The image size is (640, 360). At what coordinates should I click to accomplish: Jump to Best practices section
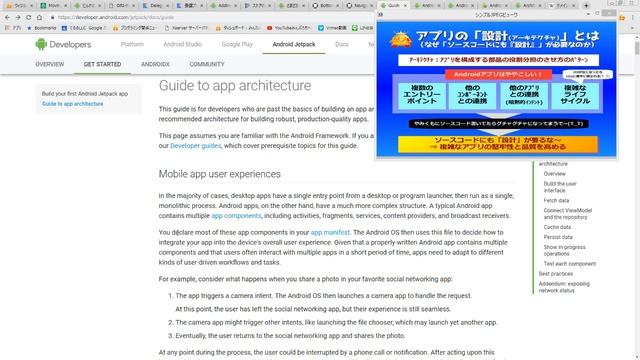coord(556,274)
